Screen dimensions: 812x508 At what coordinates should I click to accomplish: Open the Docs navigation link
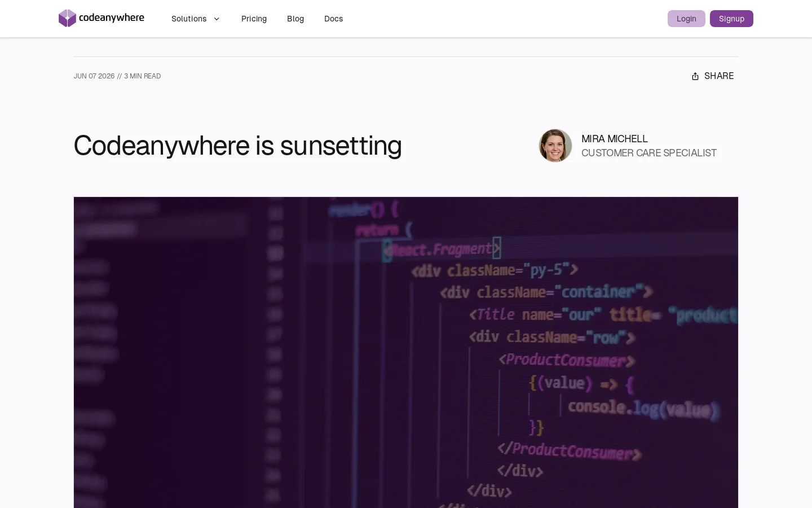[x=333, y=19]
